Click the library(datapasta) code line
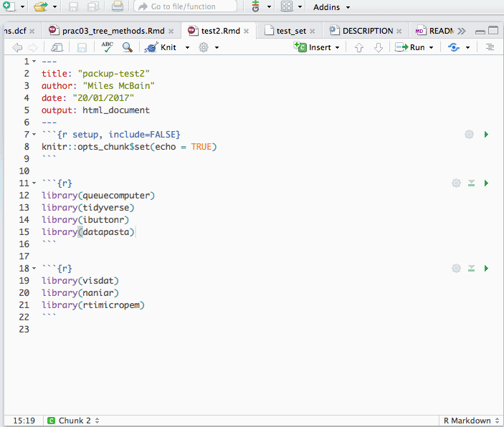The image size is (504, 427). [x=88, y=232]
